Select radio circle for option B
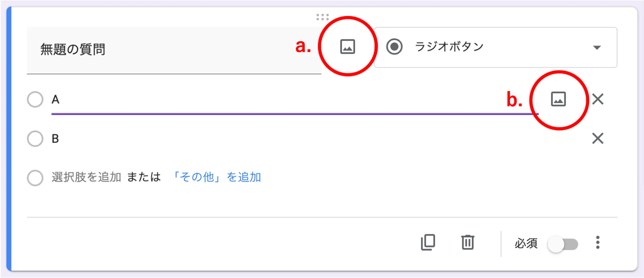The height and width of the screenshot is (278, 644). click(x=35, y=139)
